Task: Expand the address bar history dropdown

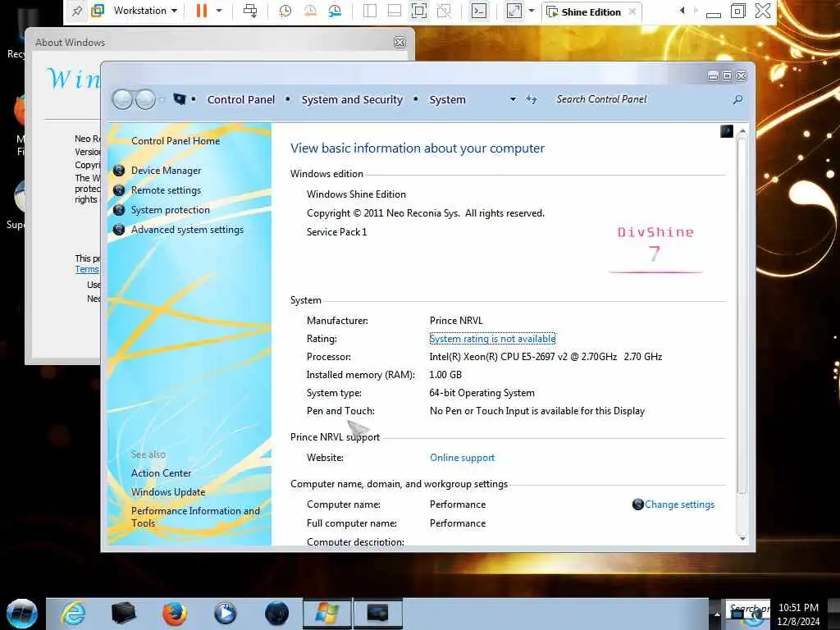Action: click(x=513, y=99)
